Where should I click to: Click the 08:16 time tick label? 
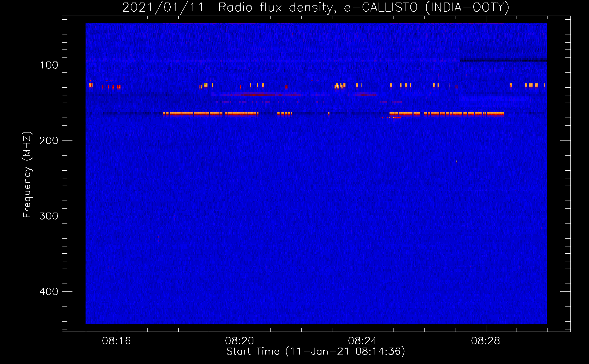[x=116, y=341]
